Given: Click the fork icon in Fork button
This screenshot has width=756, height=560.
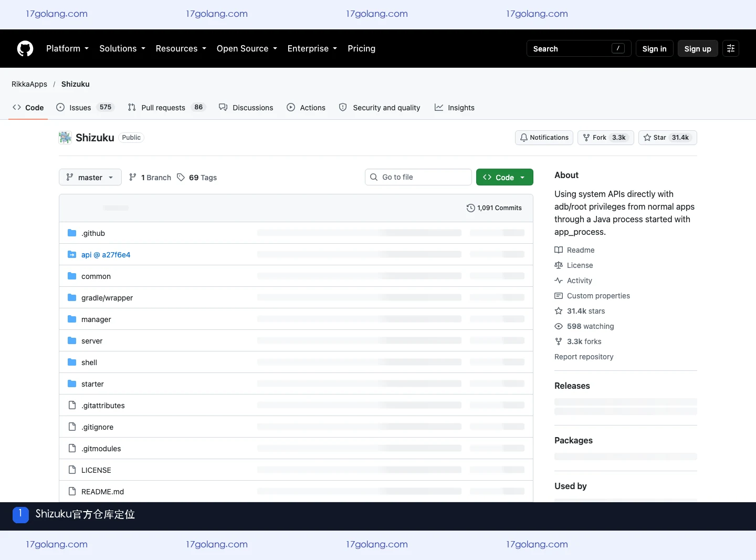Looking at the screenshot, I should point(586,138).
